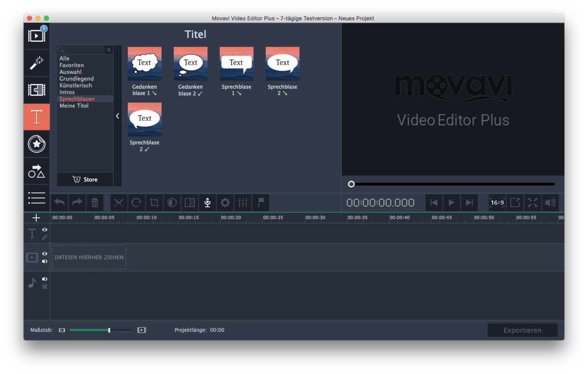Click the undo arrow
This screenshot has width=588, height=374.
click(60, 203)
